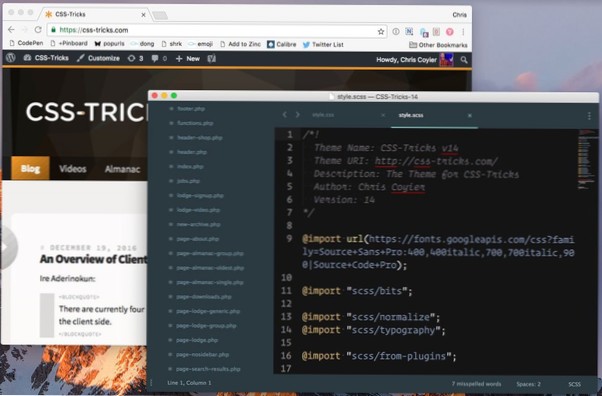The height and width of the screenshot is (396, 602).
Task: Open functions.php in the editor sidebar
Action: tap(195, 123)
